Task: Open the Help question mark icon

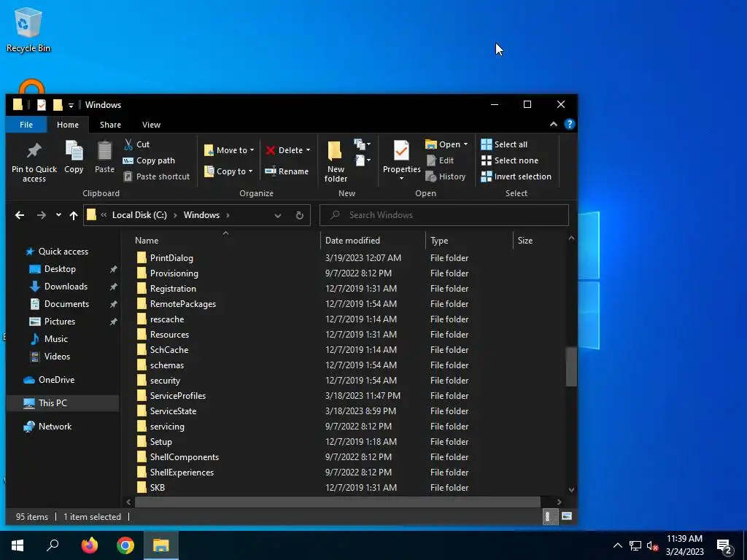Action: (x=569, y=124)
